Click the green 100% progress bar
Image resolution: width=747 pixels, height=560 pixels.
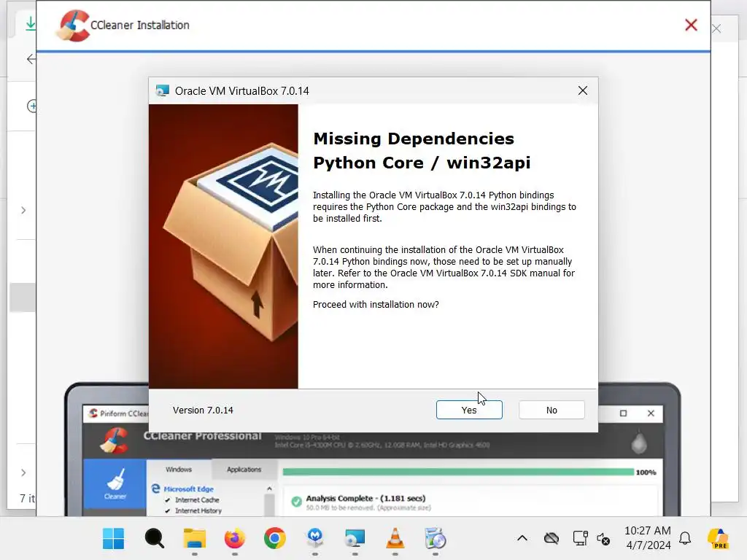click(458, 472)
